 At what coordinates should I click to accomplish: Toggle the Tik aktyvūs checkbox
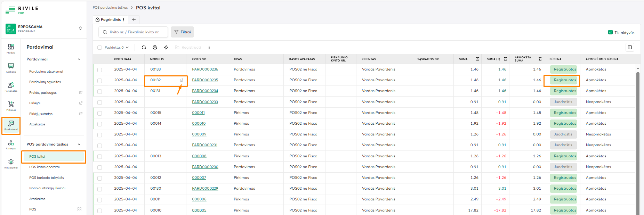[610, 32]
